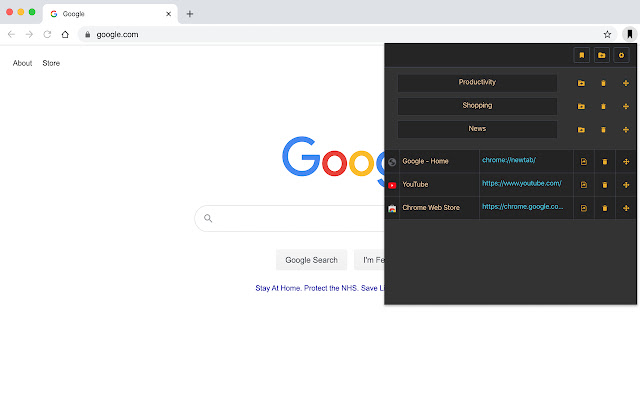
Task: Click move icon for YouTube bookmark
Action: 626,185
